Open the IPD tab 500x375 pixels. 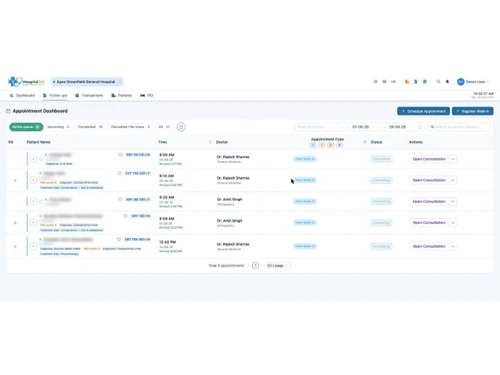(147, 95)
